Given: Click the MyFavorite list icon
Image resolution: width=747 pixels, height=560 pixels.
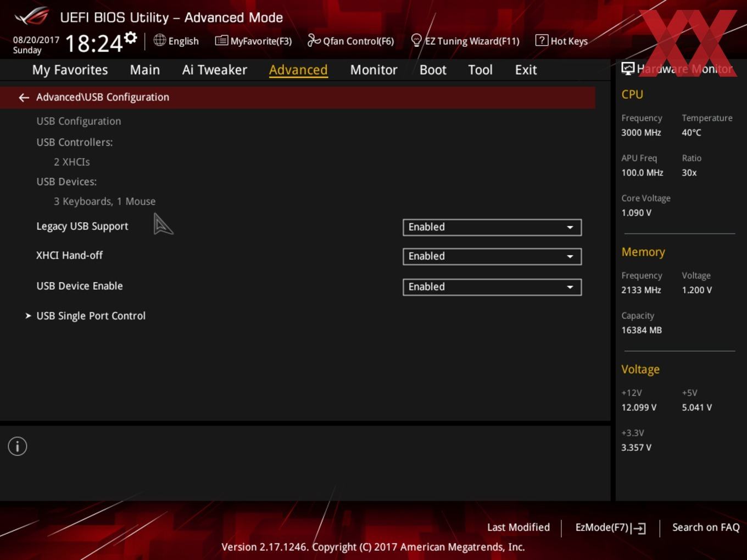Looking at the screenshot, I should [x=221, y=41].
